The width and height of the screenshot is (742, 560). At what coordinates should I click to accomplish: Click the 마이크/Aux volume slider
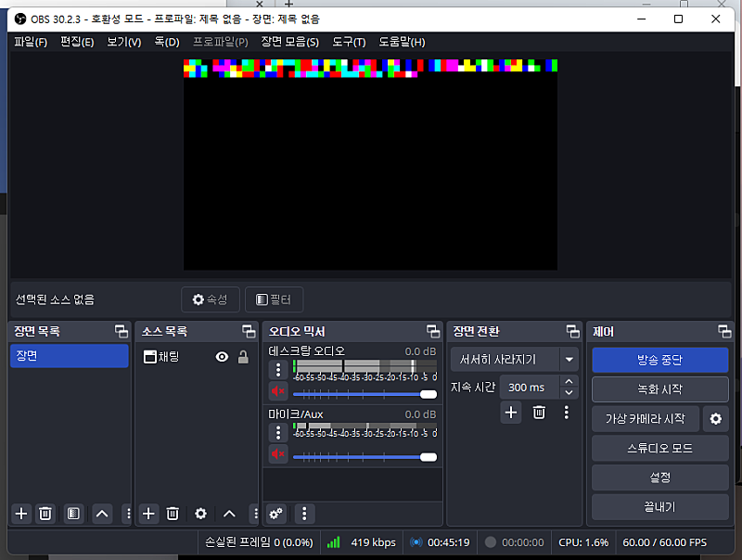coord(364,456)
